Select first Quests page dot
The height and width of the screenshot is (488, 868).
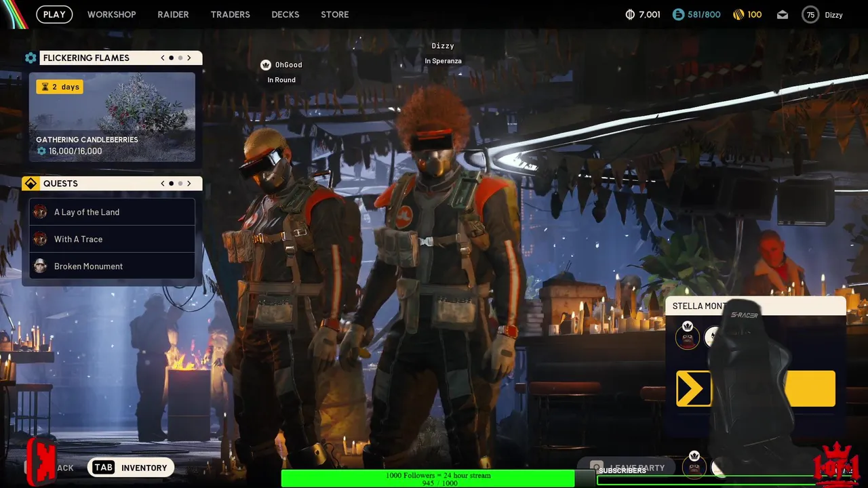(171, 184)
